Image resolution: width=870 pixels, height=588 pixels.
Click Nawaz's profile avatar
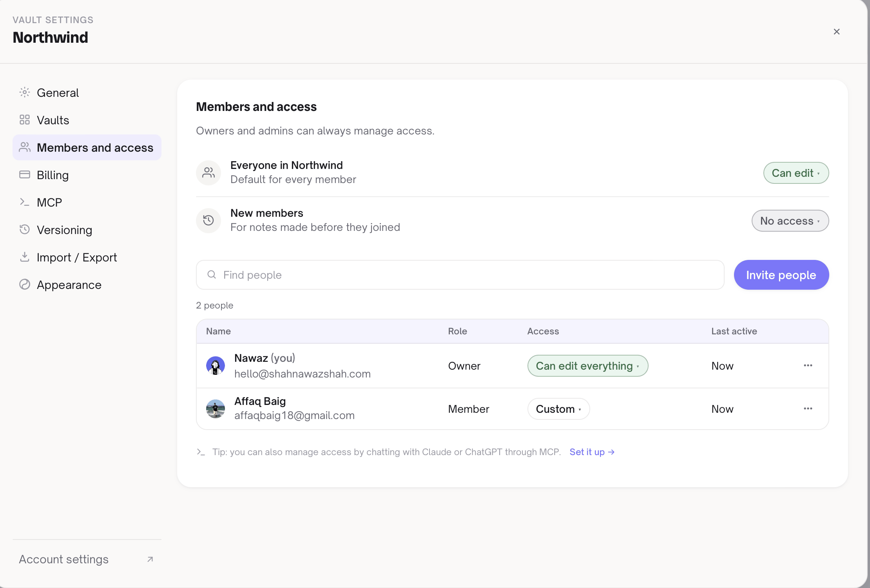(216, 366)
